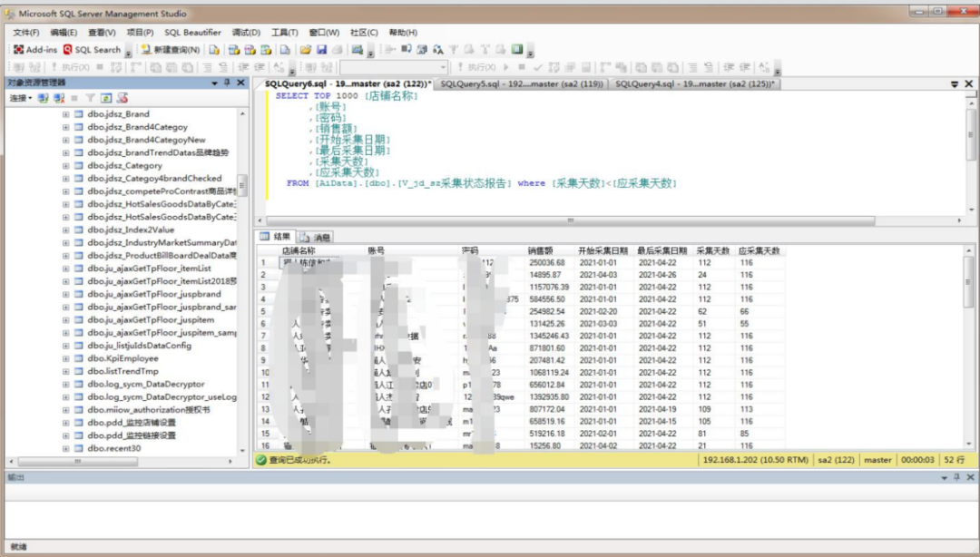Open the SQL Beautifier menu
Viewport: 980px width, 557px height.
tap(192, 33)
